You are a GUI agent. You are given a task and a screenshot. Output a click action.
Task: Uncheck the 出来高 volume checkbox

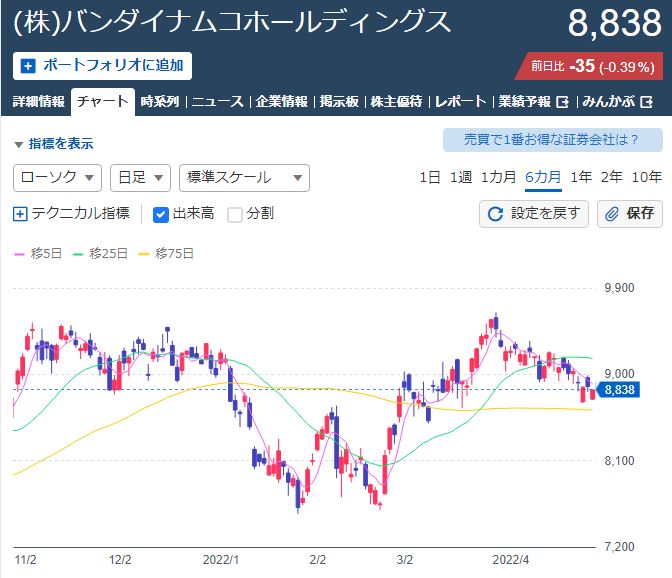(x=160, y=213)
